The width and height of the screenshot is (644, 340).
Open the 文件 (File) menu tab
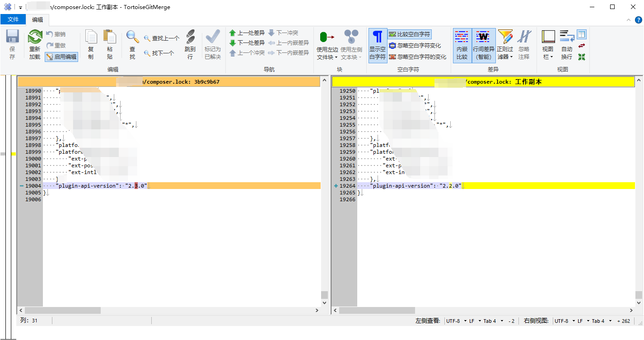(x=13, y=19)
